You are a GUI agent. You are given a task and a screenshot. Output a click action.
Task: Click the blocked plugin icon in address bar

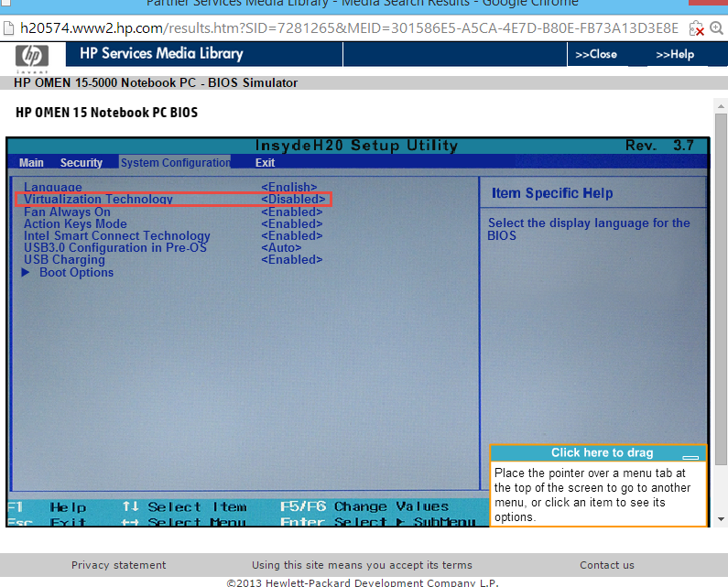(x=696, y=28)
